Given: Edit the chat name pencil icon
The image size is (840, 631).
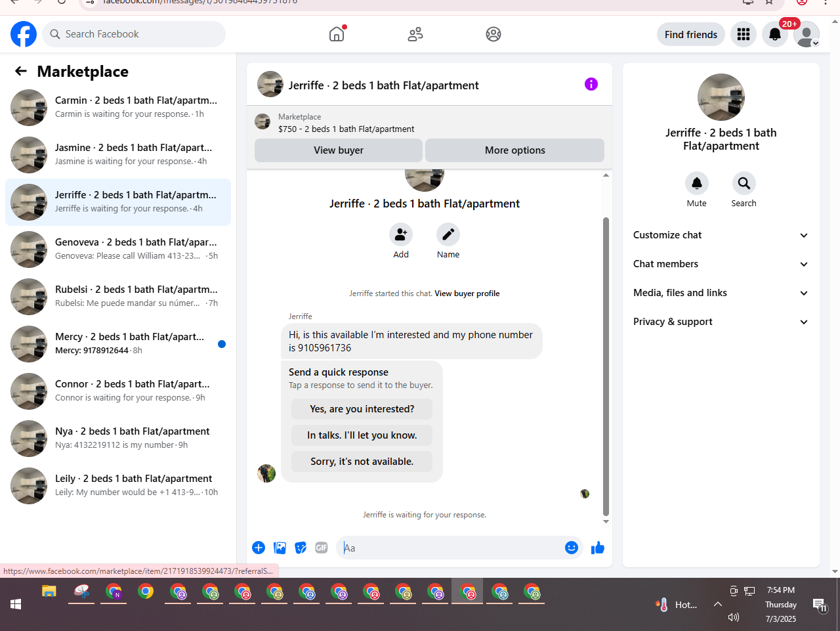Looking at the screenshot, I should click(x=448, y=234).
